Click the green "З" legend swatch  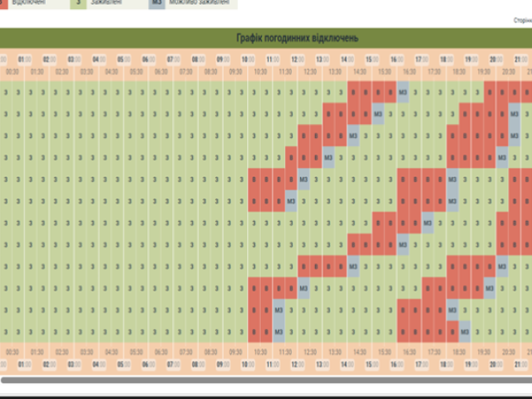(78, 3)
